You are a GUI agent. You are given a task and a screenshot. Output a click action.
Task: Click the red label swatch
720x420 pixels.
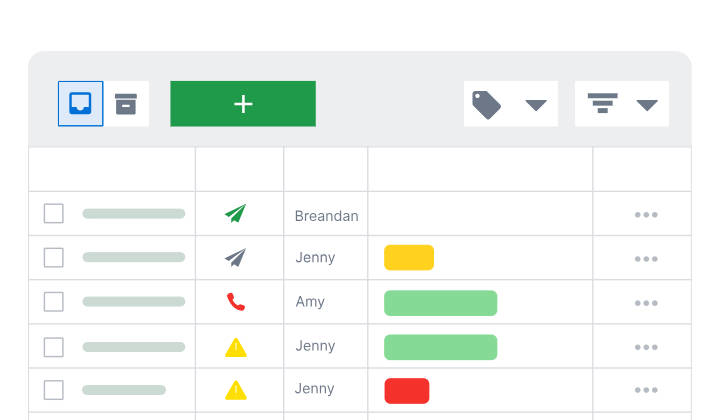[x=407, y=391]
